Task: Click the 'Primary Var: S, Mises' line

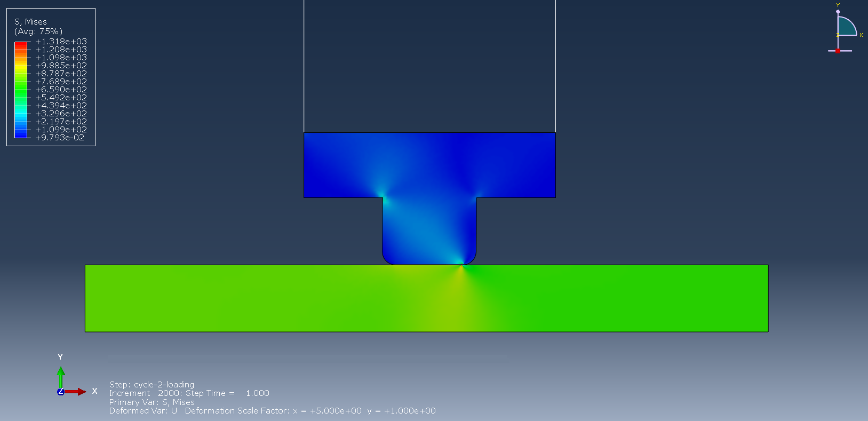Action: coord(152,402)
